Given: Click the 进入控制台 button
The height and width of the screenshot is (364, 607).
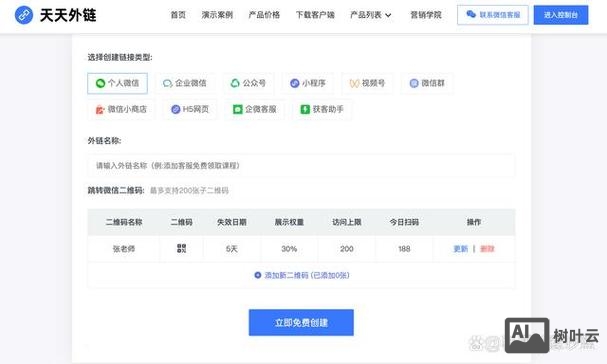Looking at the screenshot, I should tap(561, 15).
